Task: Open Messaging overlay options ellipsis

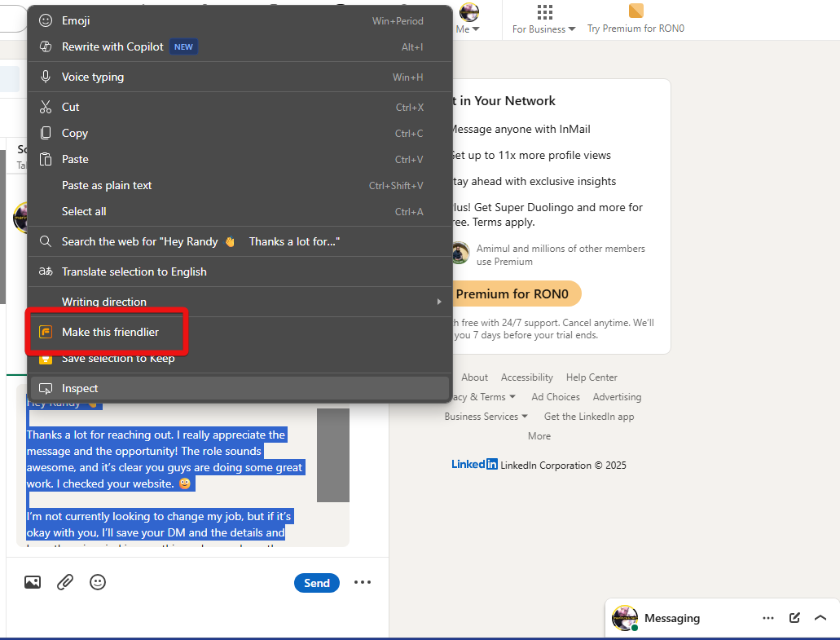Action: pyautogui.click(x=768, y=618)
